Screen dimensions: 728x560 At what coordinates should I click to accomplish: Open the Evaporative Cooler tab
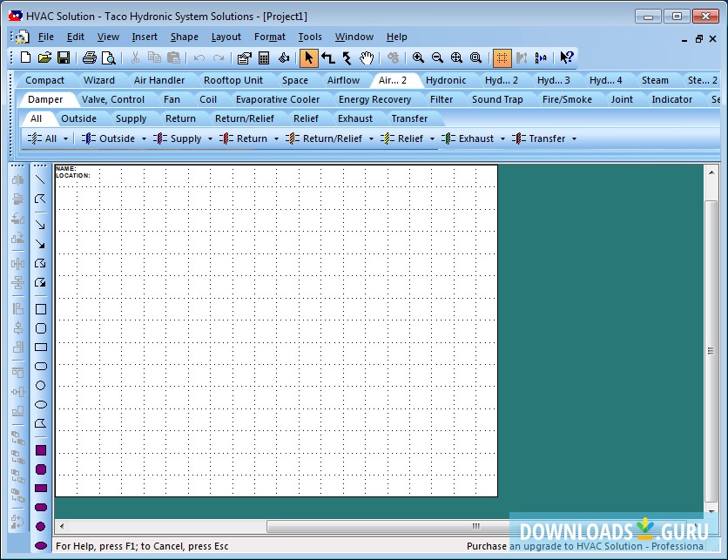pyautogui.click(x=278, y=99)
